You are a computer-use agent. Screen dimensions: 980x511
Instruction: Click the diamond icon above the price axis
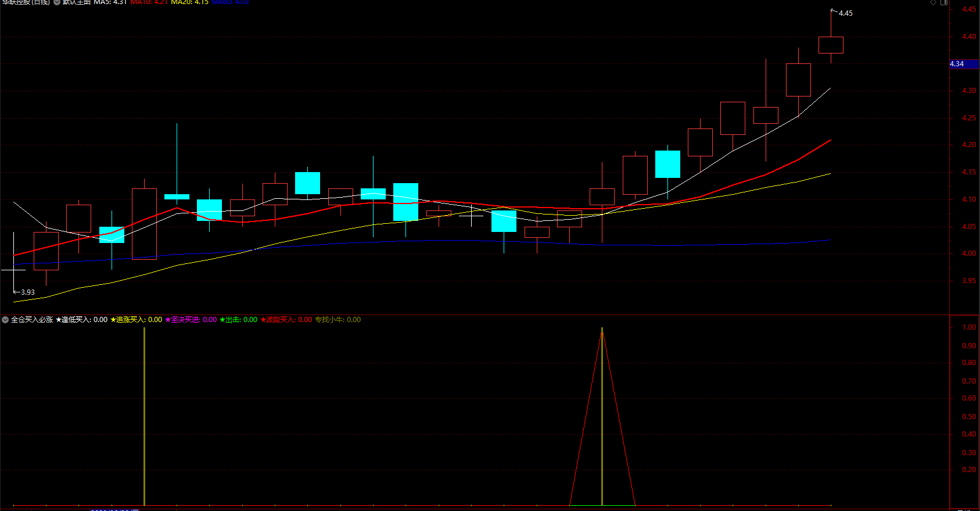pos(934,2)
